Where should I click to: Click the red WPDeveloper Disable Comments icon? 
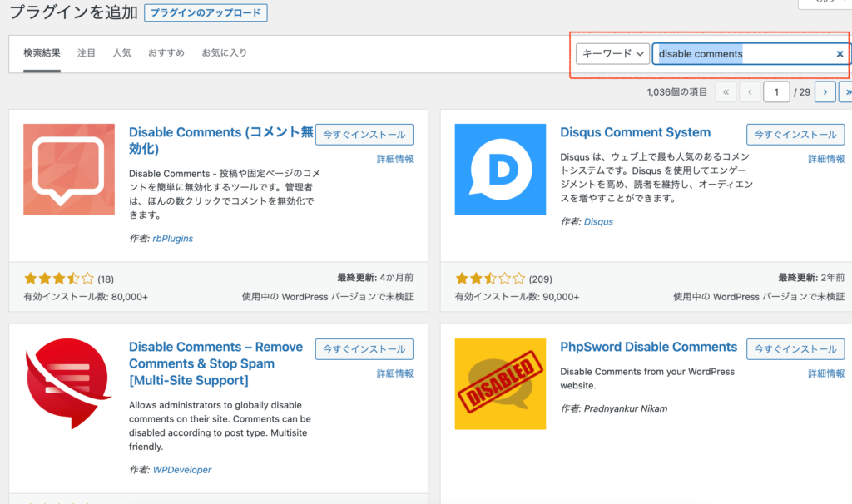(x=69, y=384)
